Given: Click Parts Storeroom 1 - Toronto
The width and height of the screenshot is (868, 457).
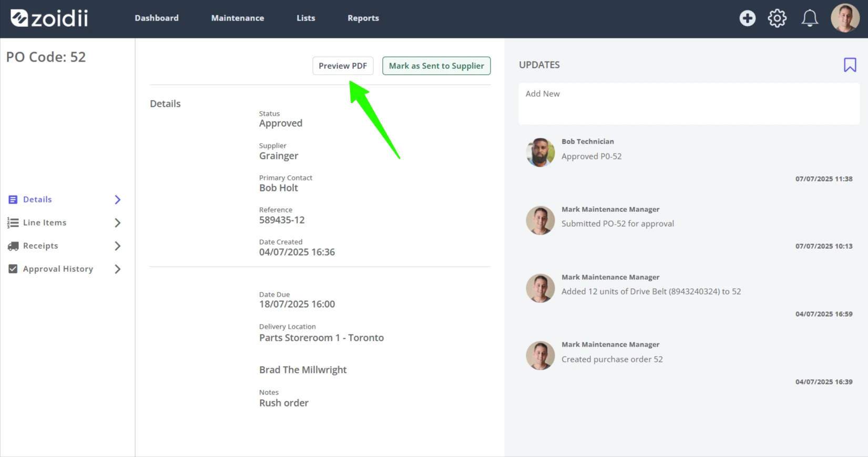Looking at the screenshot, I should [x=321, y=338].
